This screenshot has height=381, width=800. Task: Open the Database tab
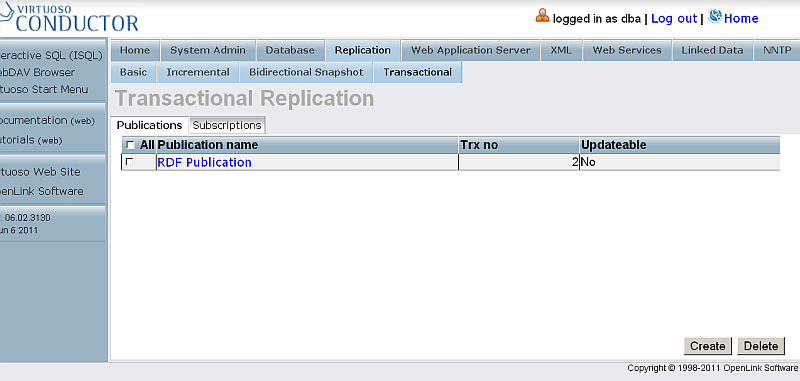pos(290,50)
